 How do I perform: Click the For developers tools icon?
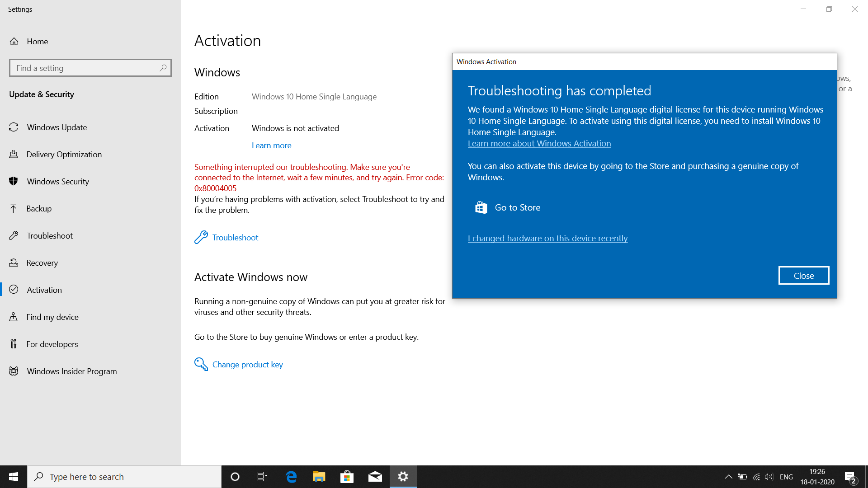tap(14, 344)
